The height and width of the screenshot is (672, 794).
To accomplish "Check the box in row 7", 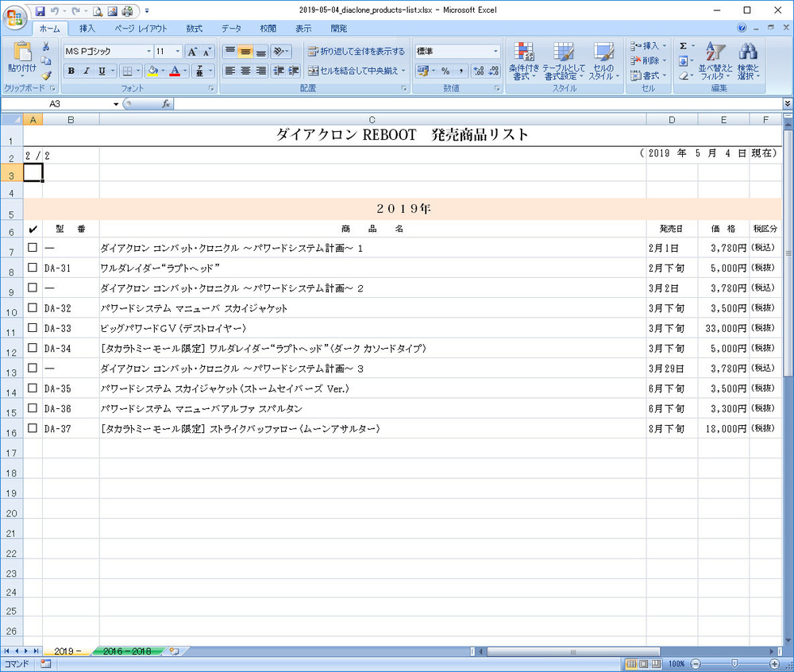I will pyautogui.click(x=33, y=247).
